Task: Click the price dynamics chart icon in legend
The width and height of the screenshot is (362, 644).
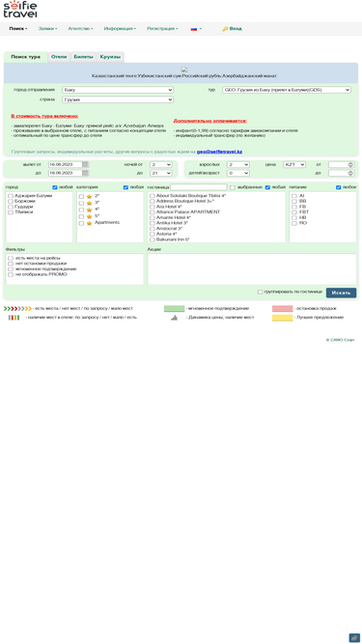Action: click(174, 318)
